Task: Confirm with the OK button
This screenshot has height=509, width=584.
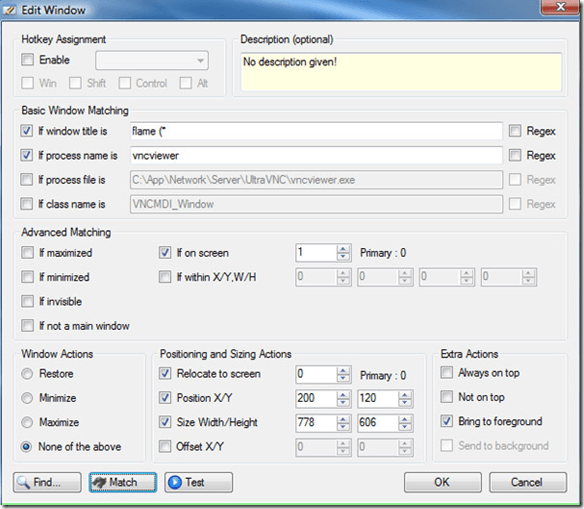Action: point(442,482)
